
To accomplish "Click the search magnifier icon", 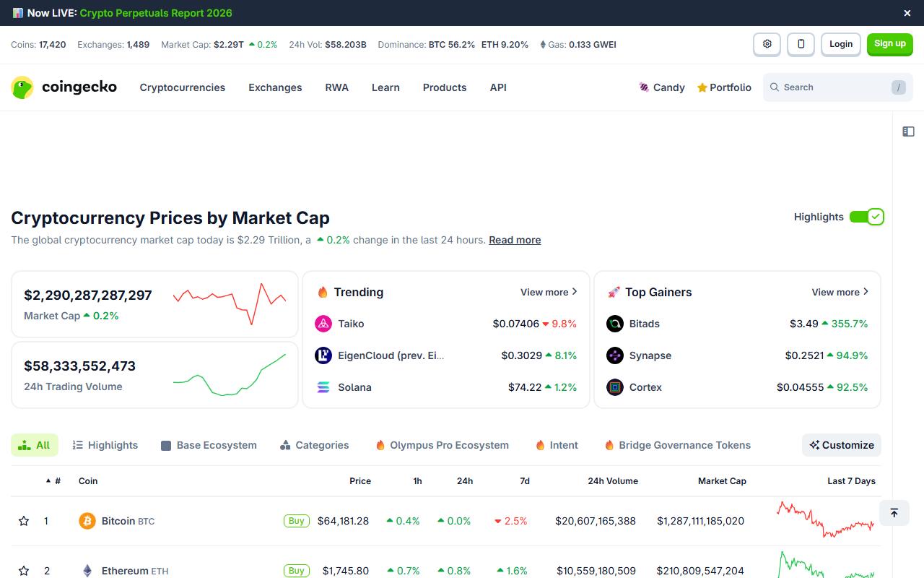I will (775, 87).
